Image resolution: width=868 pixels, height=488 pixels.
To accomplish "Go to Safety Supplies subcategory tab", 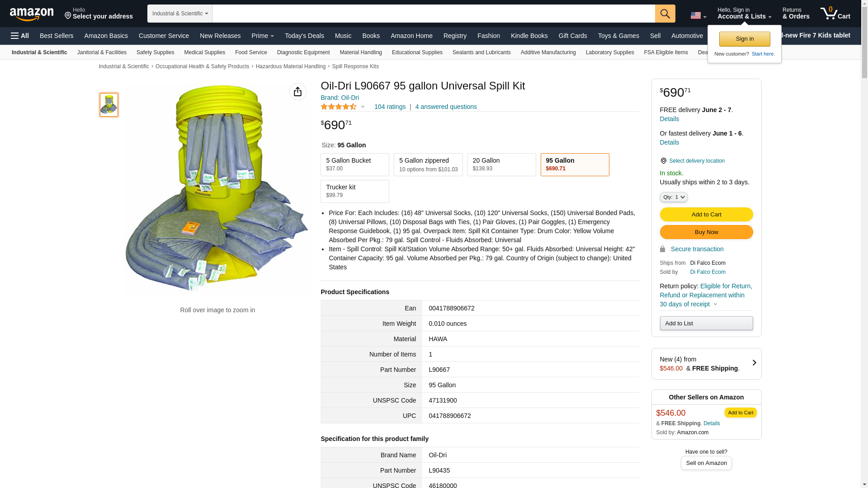I will click(x=155, y=52).
